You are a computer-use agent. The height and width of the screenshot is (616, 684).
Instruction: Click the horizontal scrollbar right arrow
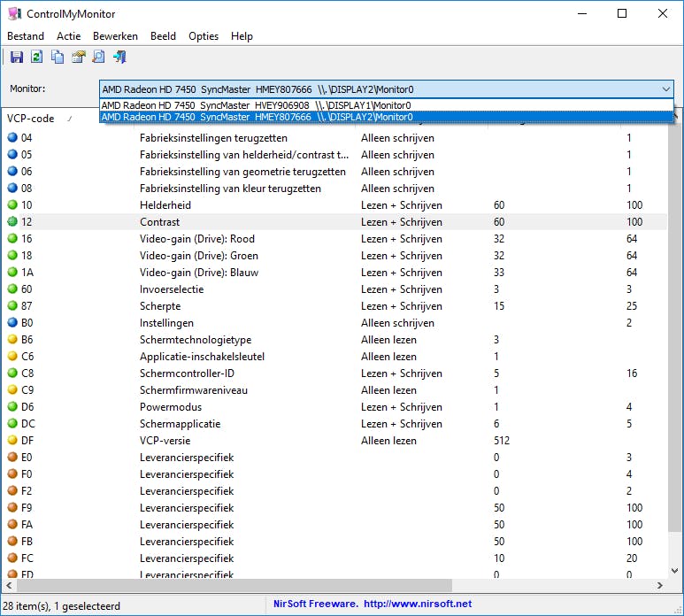[660, 586]
